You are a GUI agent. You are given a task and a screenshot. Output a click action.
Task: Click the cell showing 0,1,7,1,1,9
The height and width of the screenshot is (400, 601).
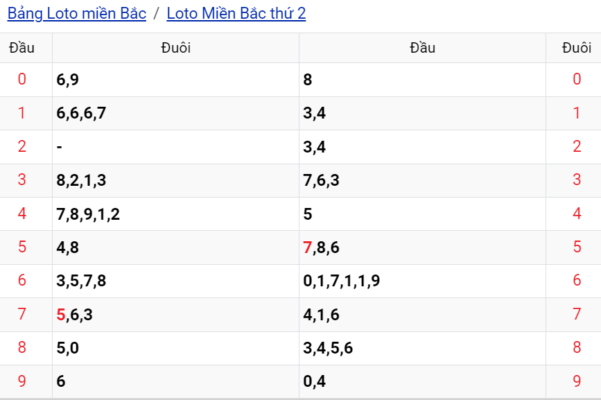[x=341, y=281]
